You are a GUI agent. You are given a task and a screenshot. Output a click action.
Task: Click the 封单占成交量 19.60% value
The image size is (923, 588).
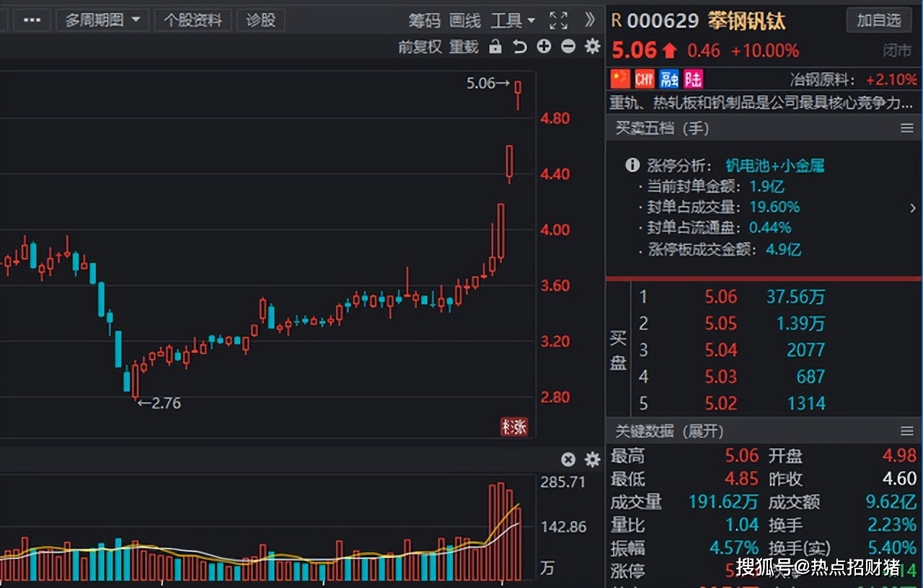coord(774,208)
